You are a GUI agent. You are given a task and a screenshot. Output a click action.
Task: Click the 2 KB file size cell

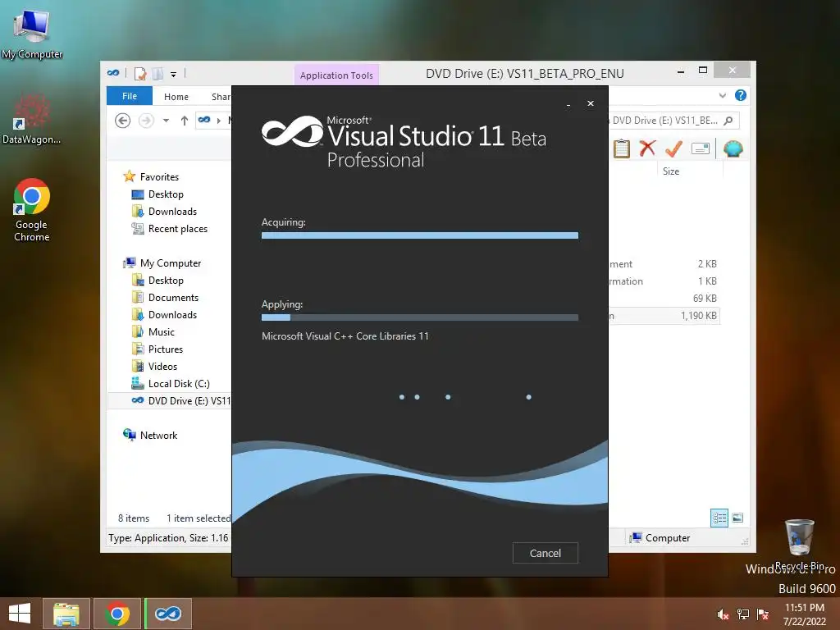point(707,264)
